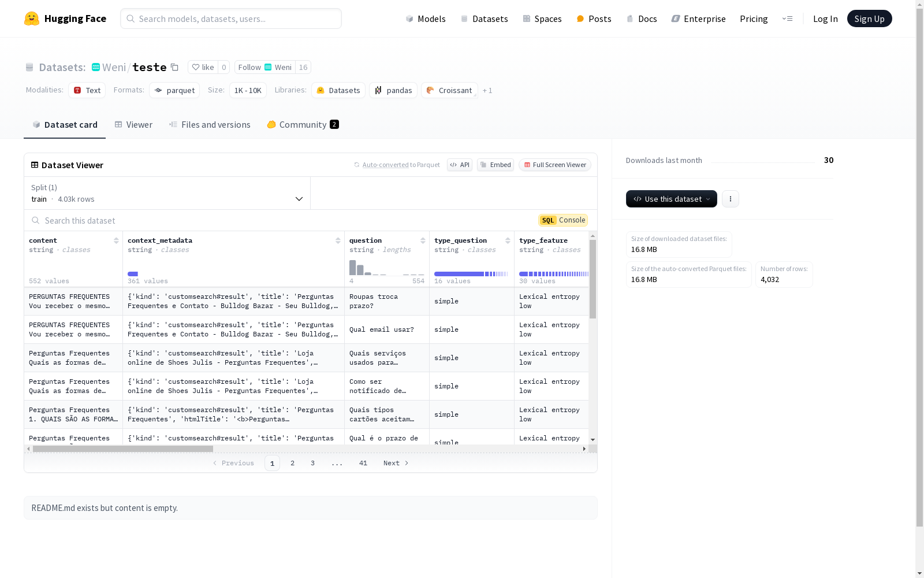
Task: Open Docs in the top navigation
Action: coord(642,18)
